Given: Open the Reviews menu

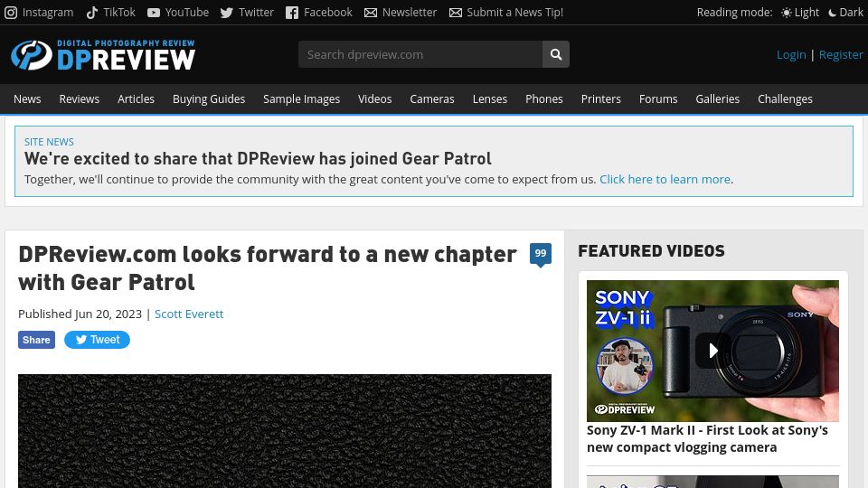Looking at the screenshot, I should tap(80, 99).
